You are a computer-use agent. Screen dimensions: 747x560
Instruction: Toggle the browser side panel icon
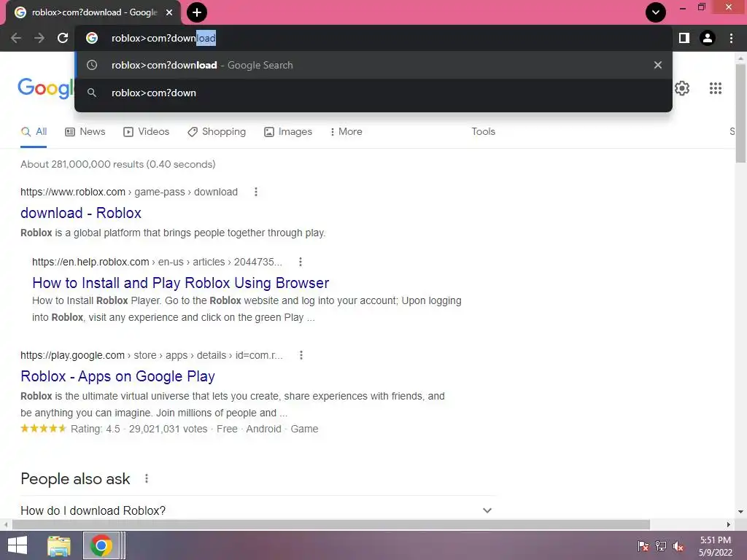click(684, 38)
